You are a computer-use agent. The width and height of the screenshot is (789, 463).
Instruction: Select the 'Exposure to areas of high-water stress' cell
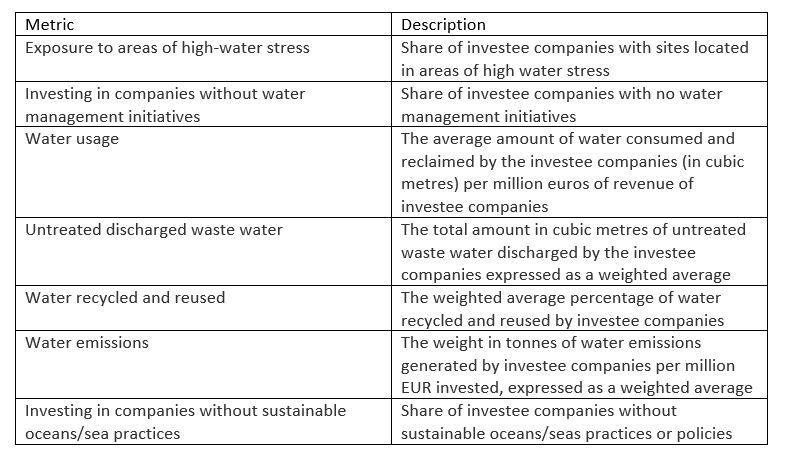coord(203,58)
